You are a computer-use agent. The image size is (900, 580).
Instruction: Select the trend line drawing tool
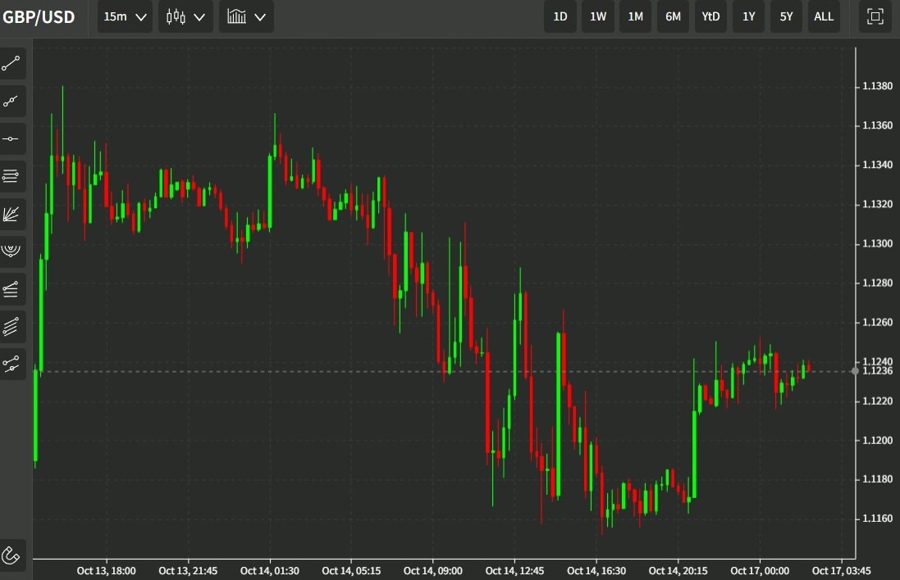[x=11, y=64]
